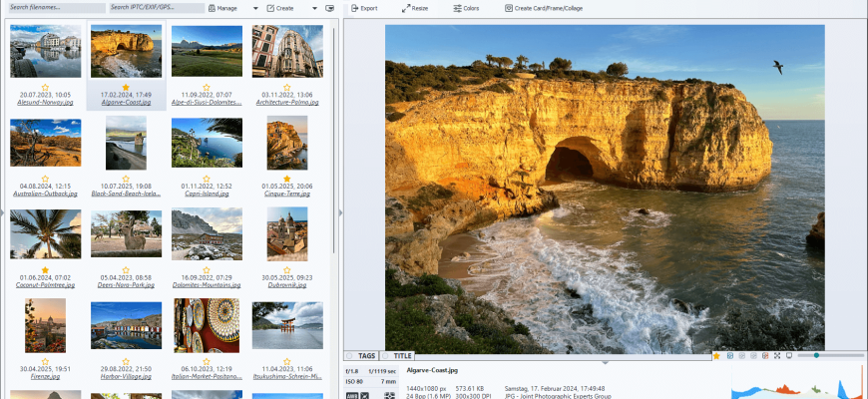Toggle star rating for Alpe-di-Siusi-Dolomites
Screen dimensions: 868x399
point(207,88)
